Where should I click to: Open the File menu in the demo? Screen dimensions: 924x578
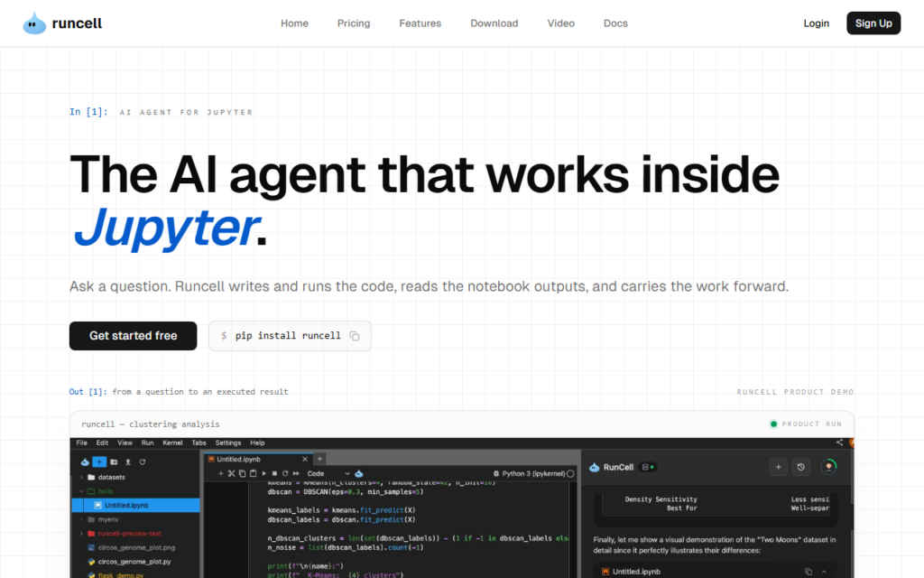click(x=82, y=443)
